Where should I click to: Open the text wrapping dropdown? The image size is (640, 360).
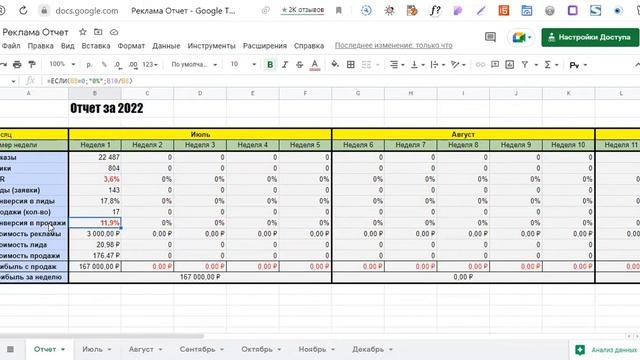point(438,64)
